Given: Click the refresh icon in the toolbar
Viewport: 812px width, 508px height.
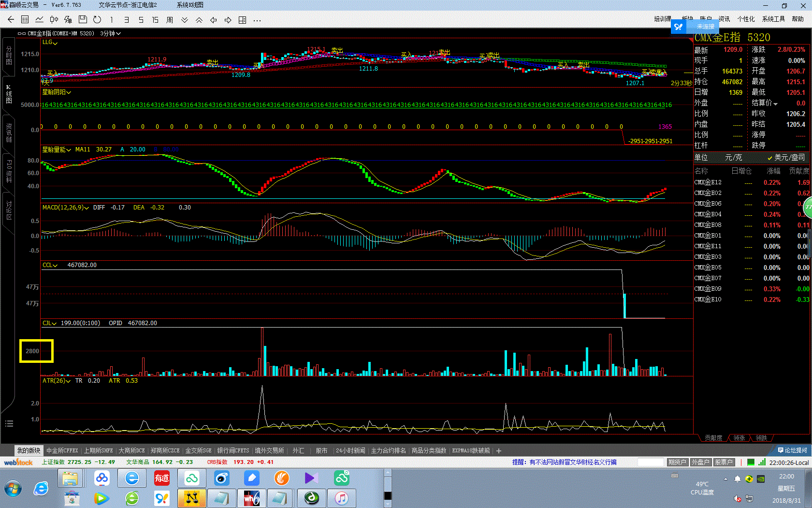Looking at the screenshot, I should point(97,20).
